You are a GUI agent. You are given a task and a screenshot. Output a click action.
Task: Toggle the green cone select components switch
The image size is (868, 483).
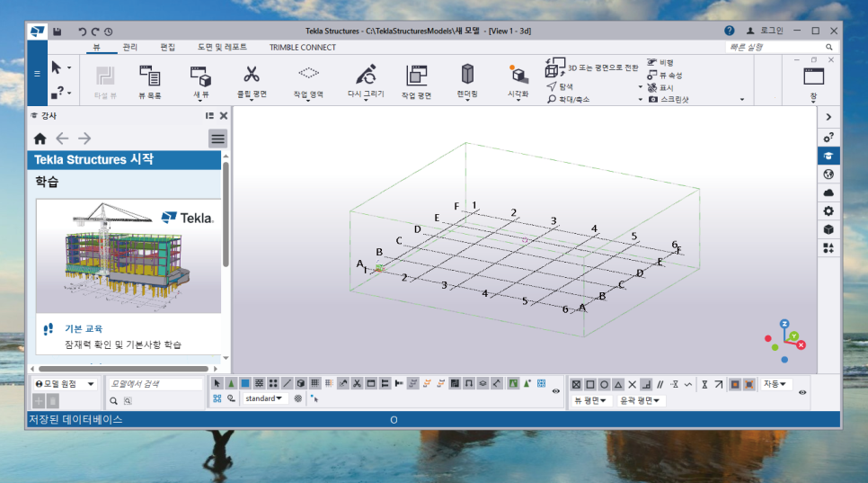(x=232, y=383)
